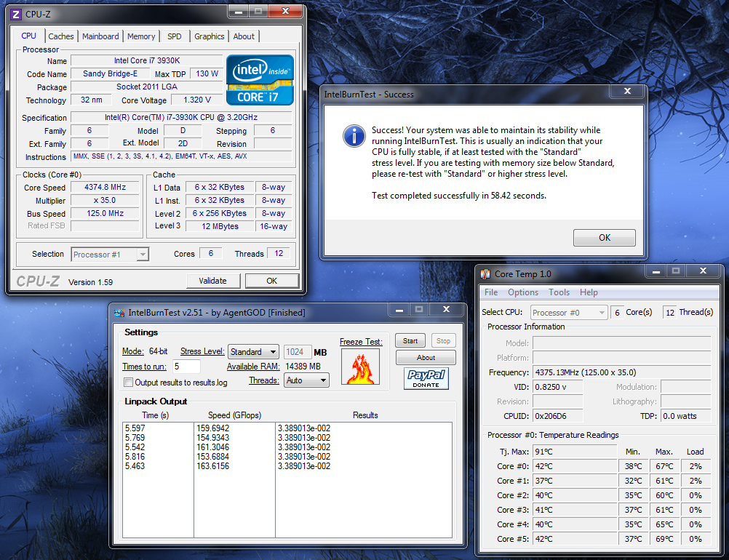Image resolution: width=729 pixels, height=560 pixels.
Task: Click the Multiplier value x 35.0
Action: pos(105,200)
